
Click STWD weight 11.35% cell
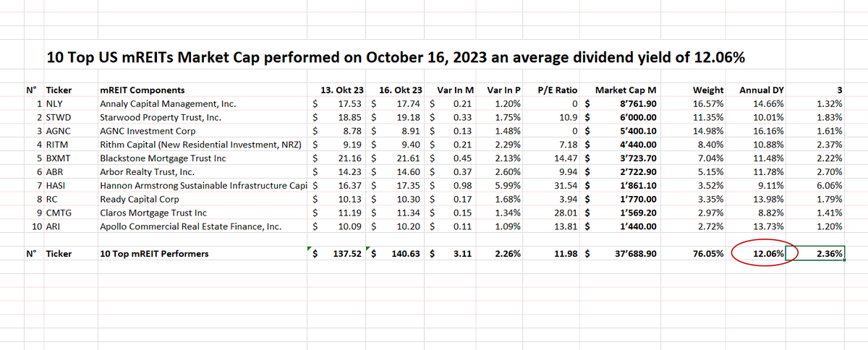point(708,117)
